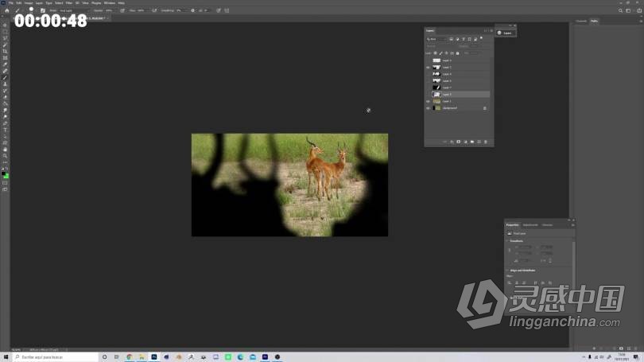644x362 pixels.
Task: Add a layer style (fx)
Action: coord(452,142)
